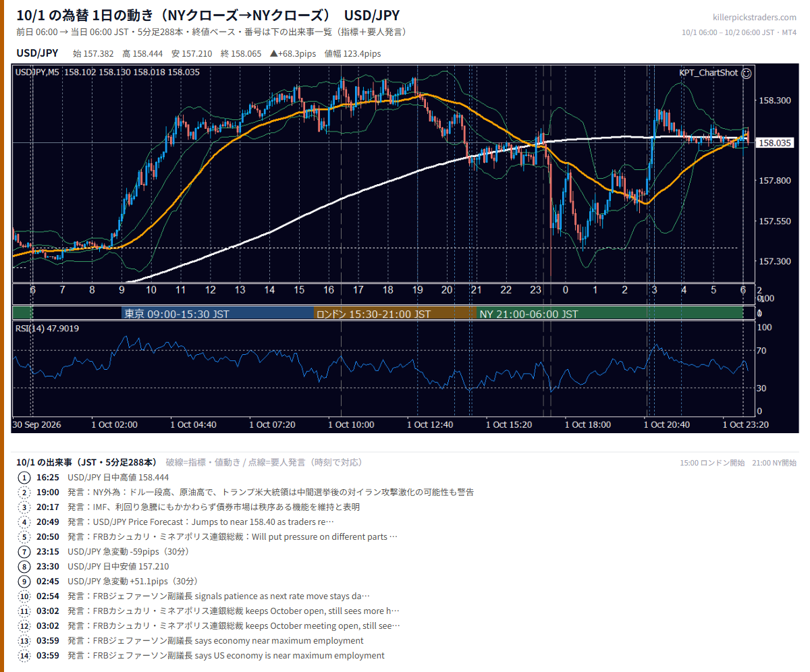Click '15:00 ロンドン開始' legend text

click(712, 463)
